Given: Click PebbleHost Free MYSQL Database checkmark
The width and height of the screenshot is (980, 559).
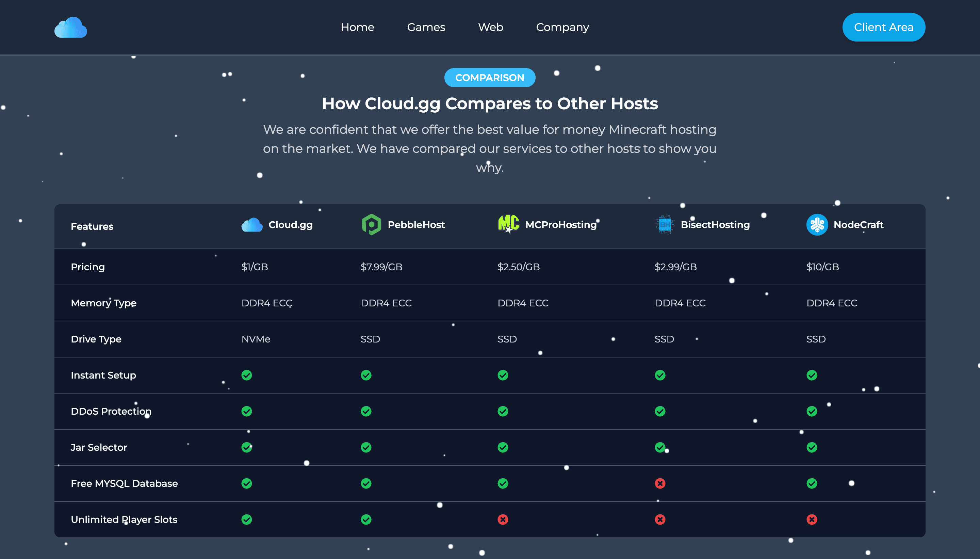Looking at the screenshot, I should pyautogui.click(x=366, y=483).
